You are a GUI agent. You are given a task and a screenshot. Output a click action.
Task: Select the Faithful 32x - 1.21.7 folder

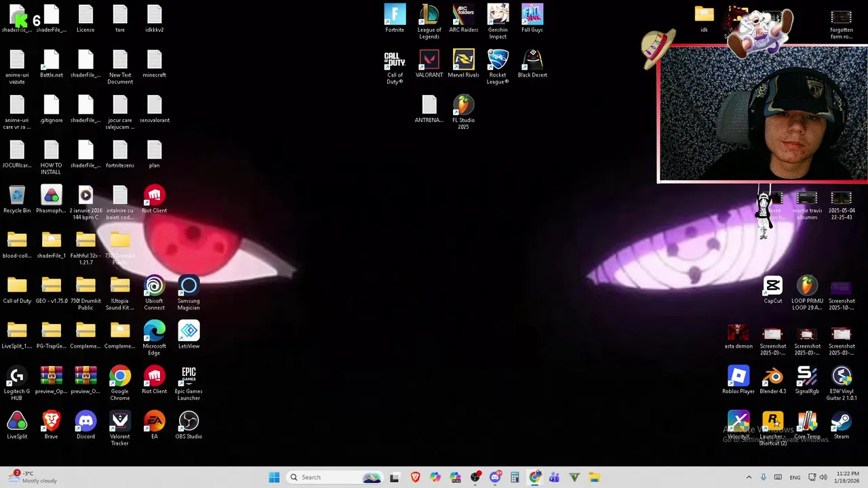pos(85,247)
